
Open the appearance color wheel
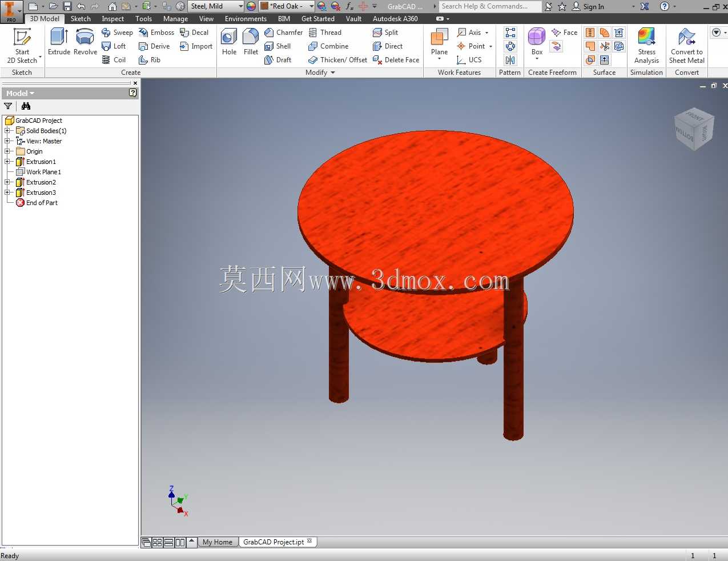[251, 6]
